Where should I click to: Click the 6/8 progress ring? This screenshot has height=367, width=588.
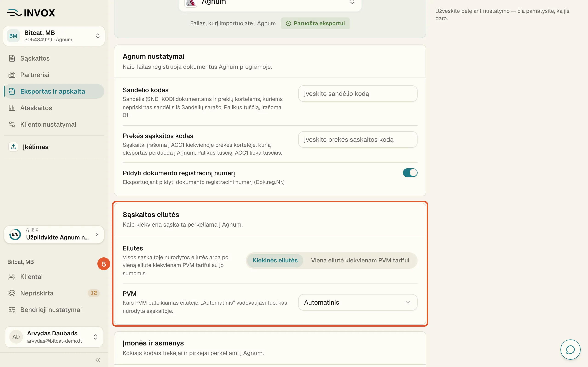(x=15, y=234)
